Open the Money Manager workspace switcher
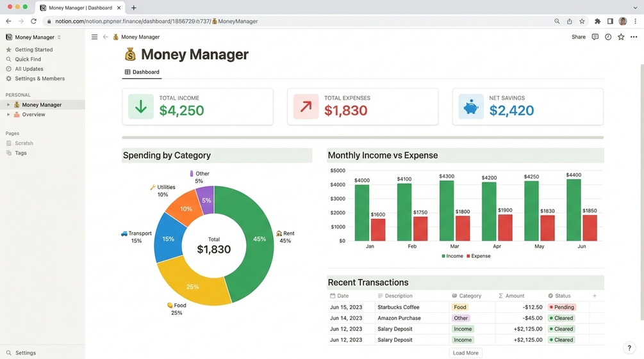 pyautogui.click(x=34, y=37)
